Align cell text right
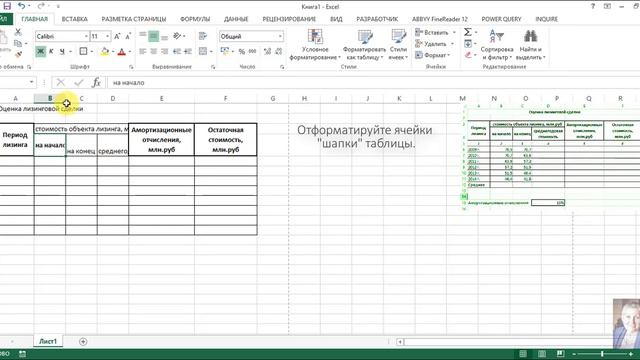 pyautogui.click(x=164, y=51)
